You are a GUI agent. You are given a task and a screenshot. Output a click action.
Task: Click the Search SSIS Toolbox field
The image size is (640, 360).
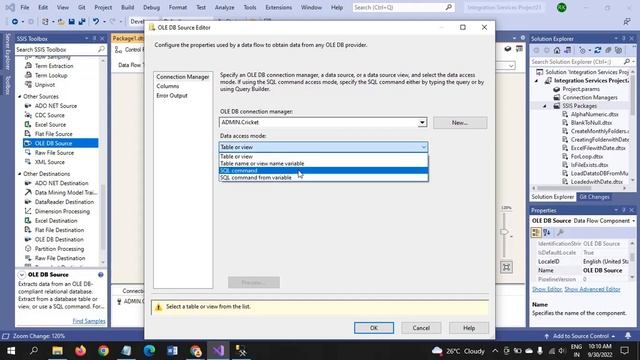60,49
